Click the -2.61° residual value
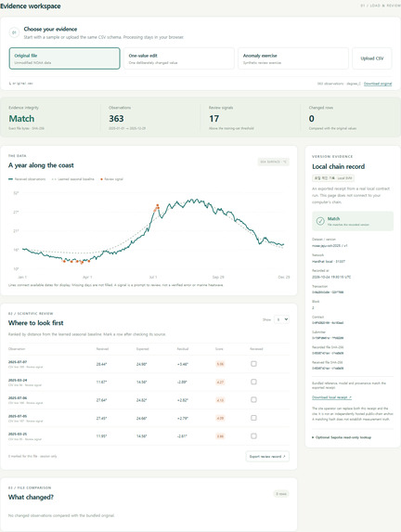This screenshot has height=532, width=401. (x=182, y=436)
